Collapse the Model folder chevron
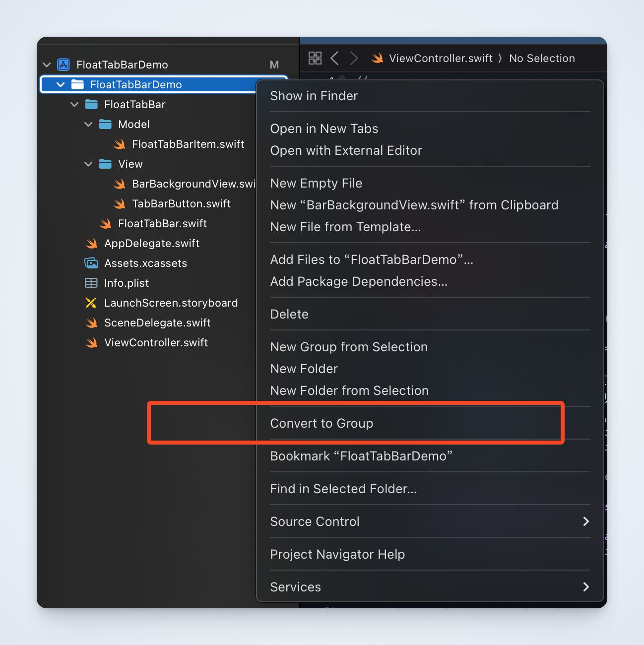644x645 pixels. click(x=88, y=124)
